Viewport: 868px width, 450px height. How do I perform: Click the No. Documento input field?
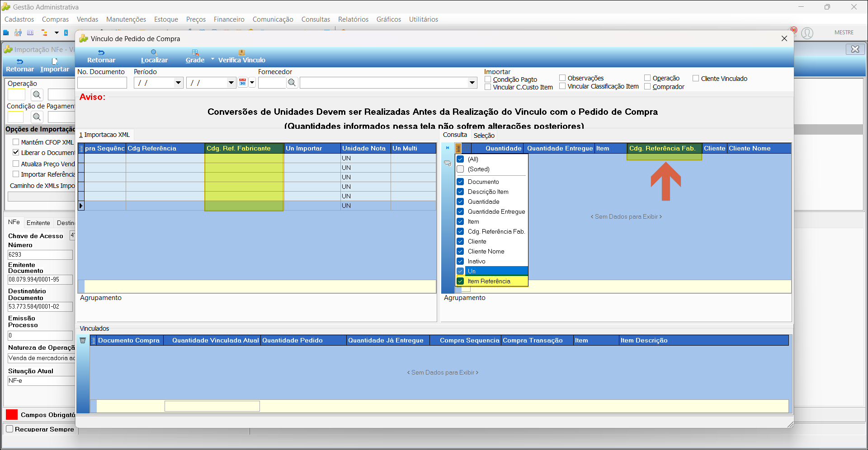[x=102, y=83]
